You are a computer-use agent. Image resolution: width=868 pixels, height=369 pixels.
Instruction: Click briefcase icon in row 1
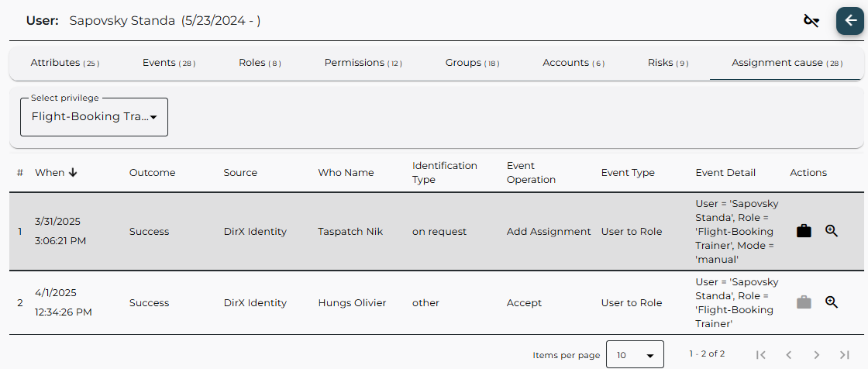point(804,231)
